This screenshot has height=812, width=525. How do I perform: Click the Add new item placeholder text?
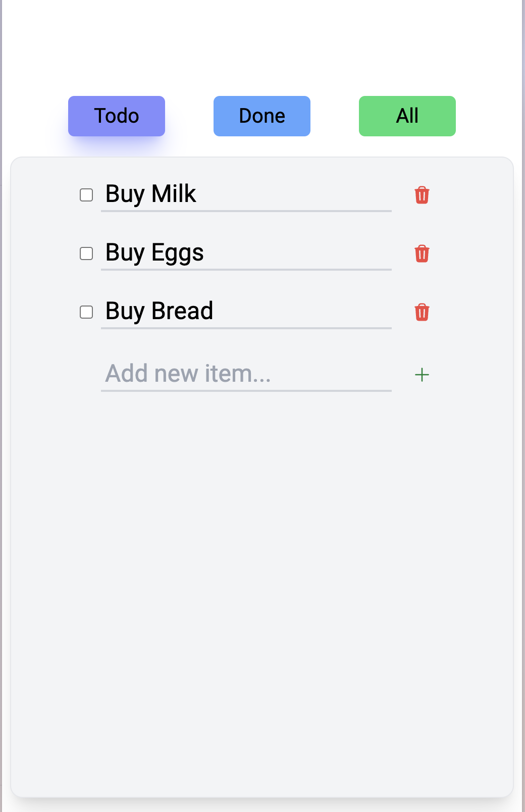pyautogui.click(x=188, y=374)
